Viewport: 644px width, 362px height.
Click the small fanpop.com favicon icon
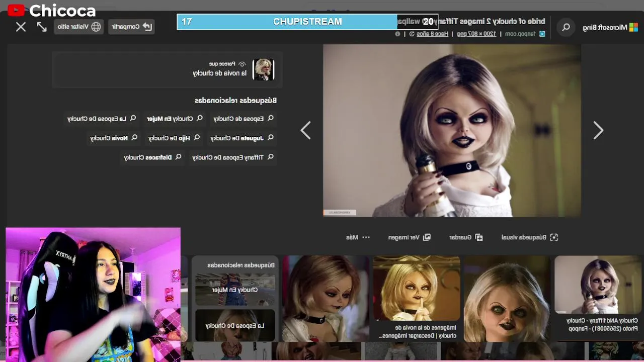point(542,34)
